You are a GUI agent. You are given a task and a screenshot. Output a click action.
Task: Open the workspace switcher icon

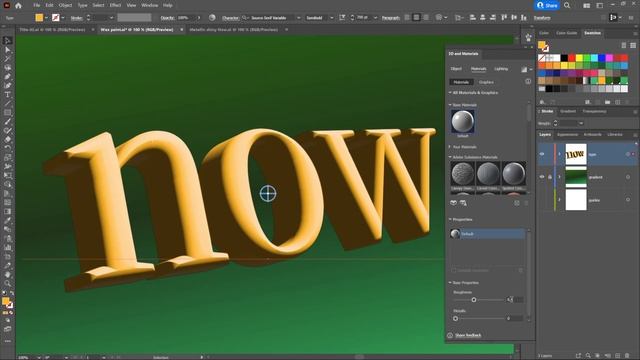[x=600, y=5]
